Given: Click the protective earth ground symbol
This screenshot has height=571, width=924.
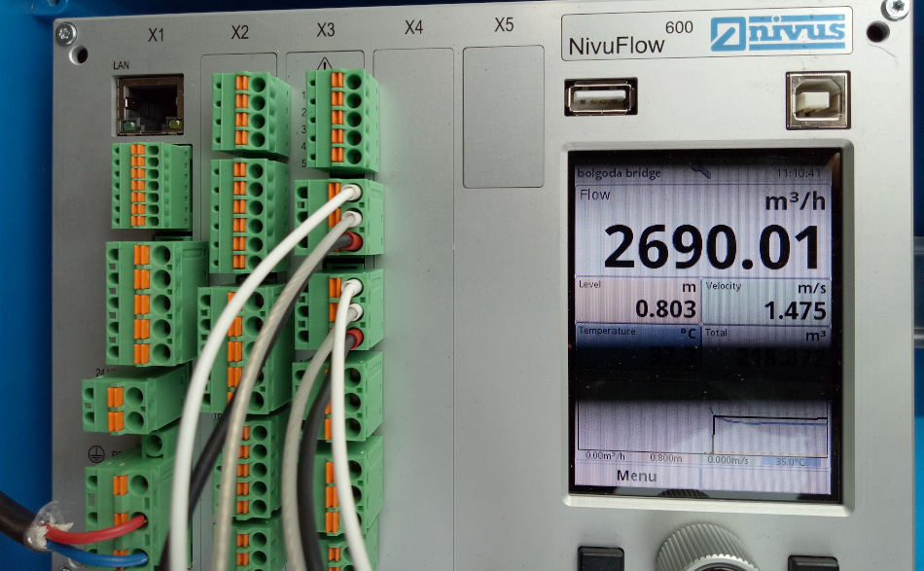Looking at the screenshot, I should [96, 453].
